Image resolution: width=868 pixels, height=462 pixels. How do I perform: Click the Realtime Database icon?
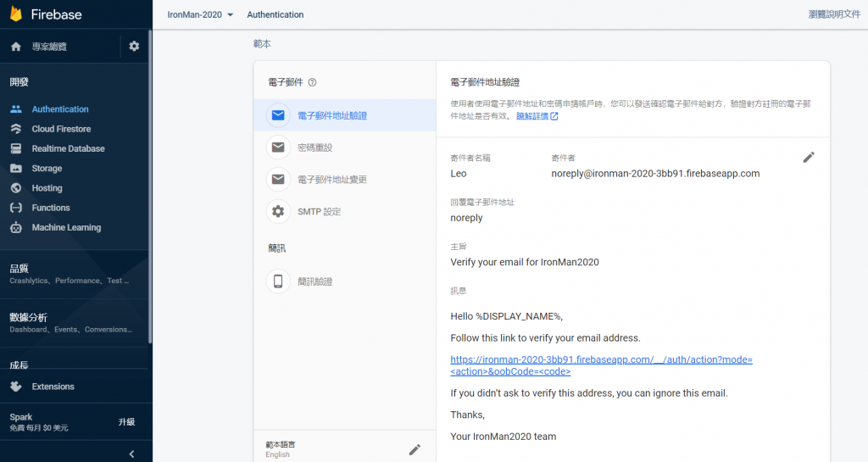coord(16,148)
